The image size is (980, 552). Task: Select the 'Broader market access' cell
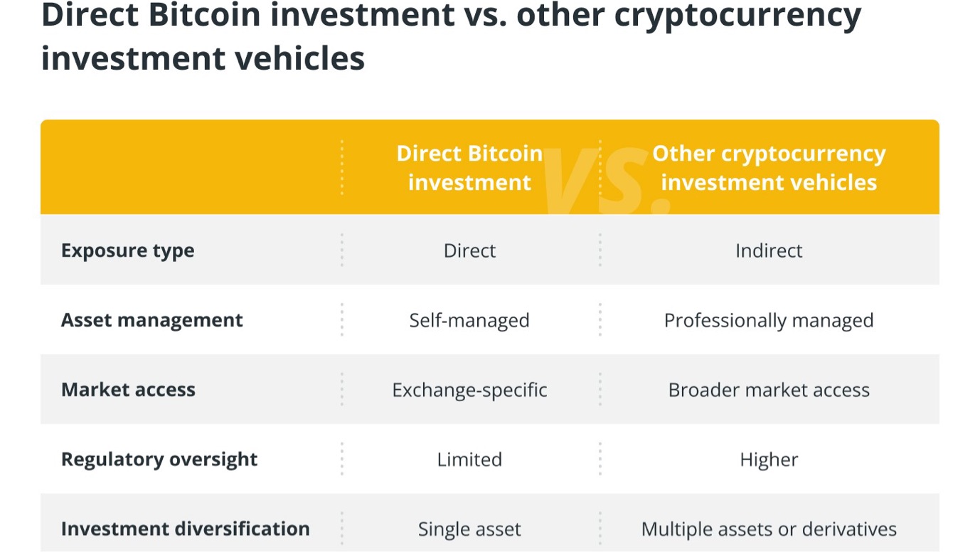[769, 390]
